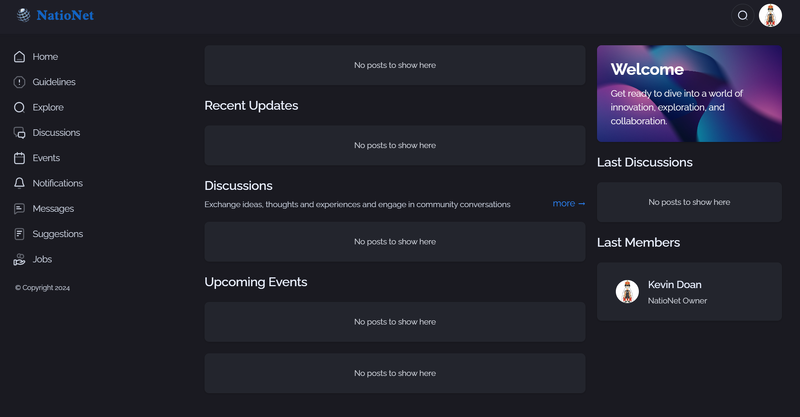
Task: Open the user profile avatar menu
Action: click(x=770, y=15)
